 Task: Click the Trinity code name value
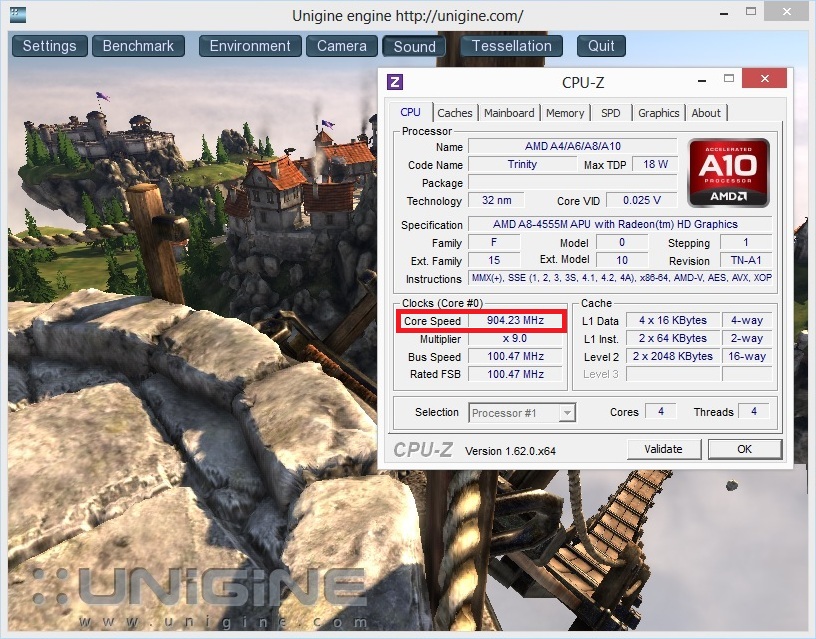click(522, 164)
